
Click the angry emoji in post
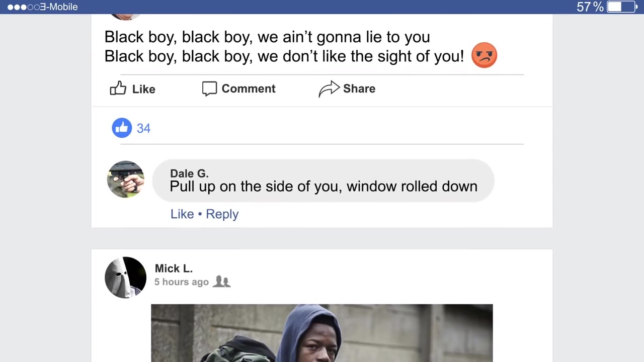[x=484, y=55]
